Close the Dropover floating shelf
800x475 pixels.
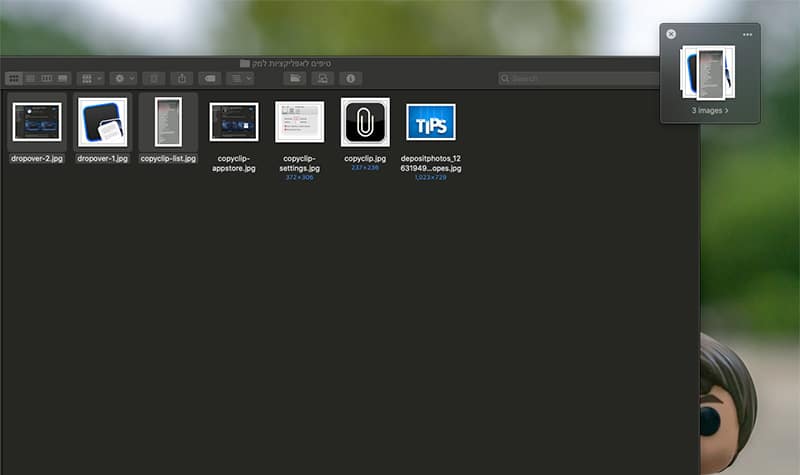(671, 34)
